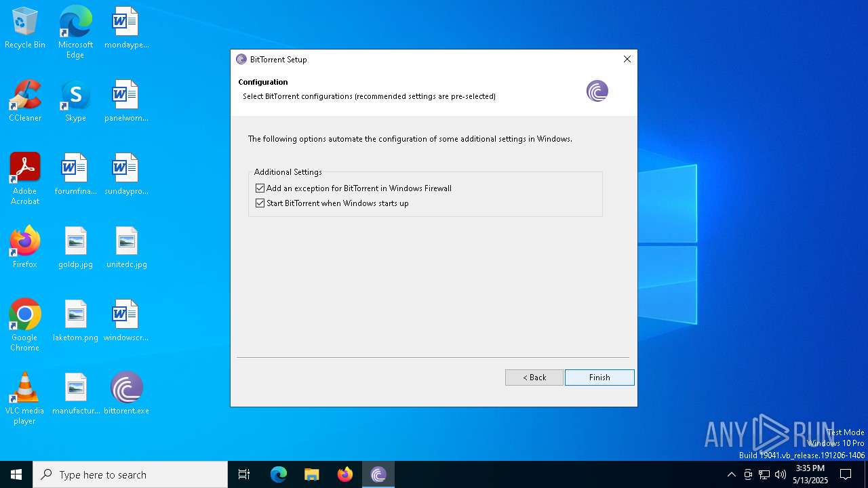Open Firefox from the taskbar
The image size is (868, 488).
coord(345,474)
